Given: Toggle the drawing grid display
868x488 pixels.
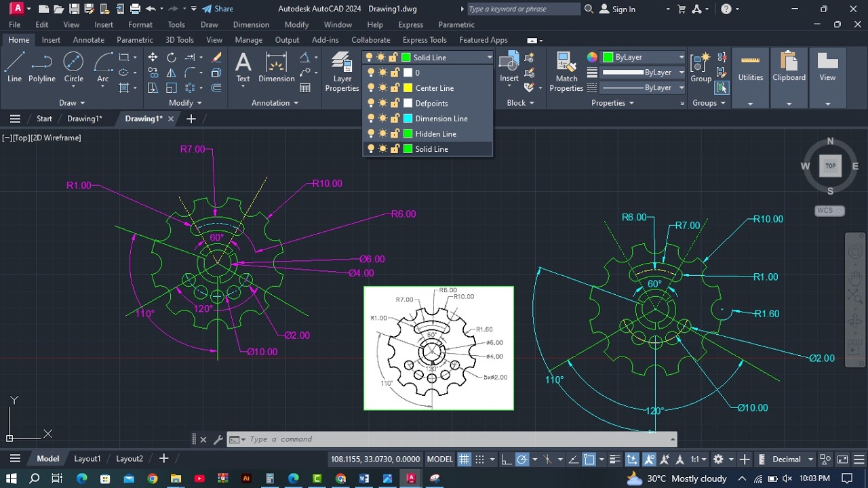Looking at the screenshot, I should [x=465, y=459].
